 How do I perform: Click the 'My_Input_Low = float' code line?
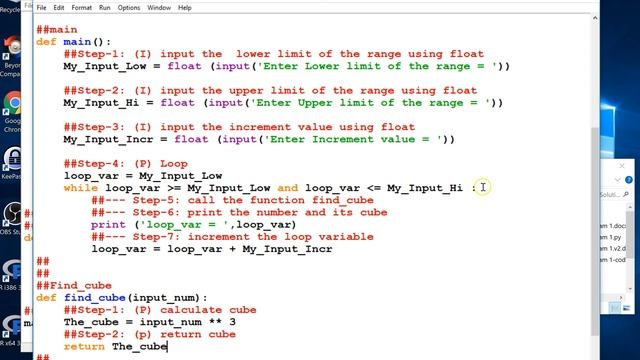pos(287,66)
